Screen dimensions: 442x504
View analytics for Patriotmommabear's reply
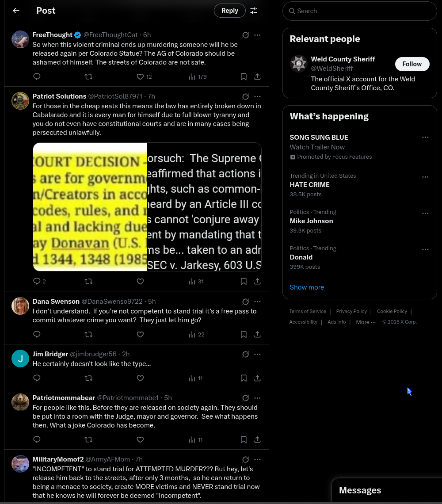[196, 440]
